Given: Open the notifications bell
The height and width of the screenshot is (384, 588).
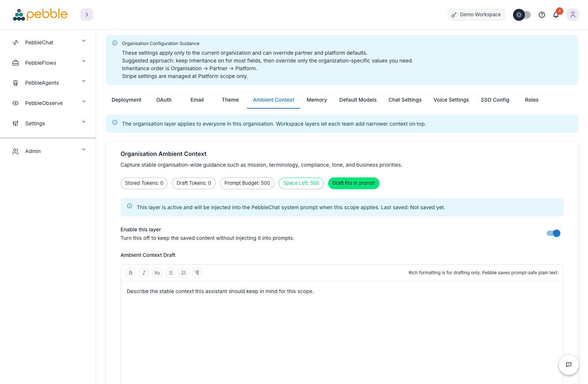Looking at the screenshot, I should coord(556,15).
